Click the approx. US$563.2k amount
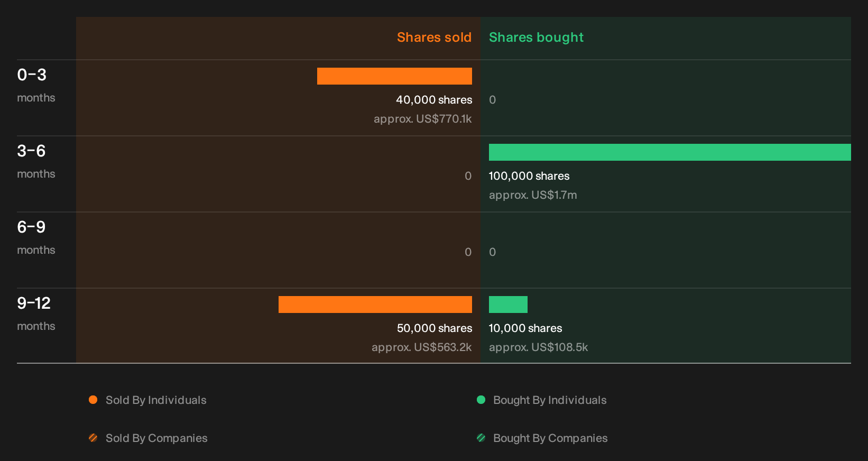Viewport: 868px width, 461px height. (421, 347)
